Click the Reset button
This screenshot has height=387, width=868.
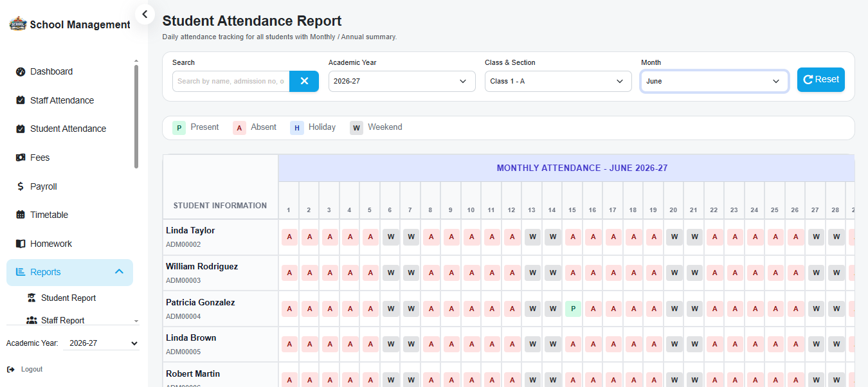click(821, 80)
